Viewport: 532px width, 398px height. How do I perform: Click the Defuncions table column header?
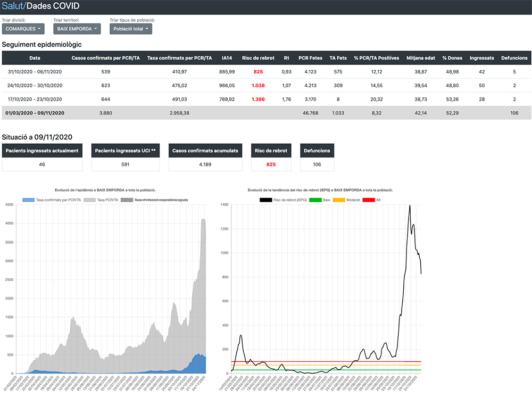tap(514, 58)
